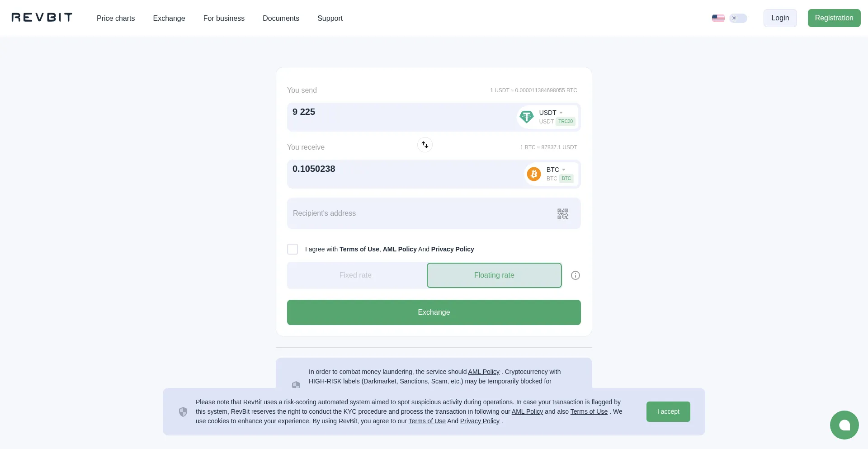The image size is (868, 449).
Task: Select the Floating rate option
Action: click(x=494, y=275)
